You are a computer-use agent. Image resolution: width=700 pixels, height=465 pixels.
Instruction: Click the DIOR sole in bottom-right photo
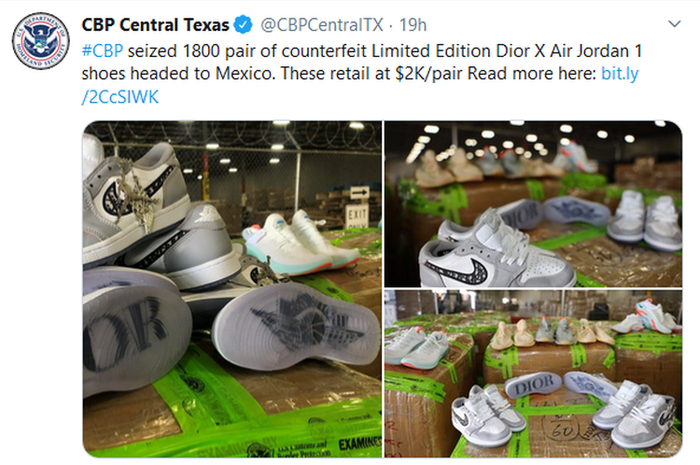[x=533, y=385]
